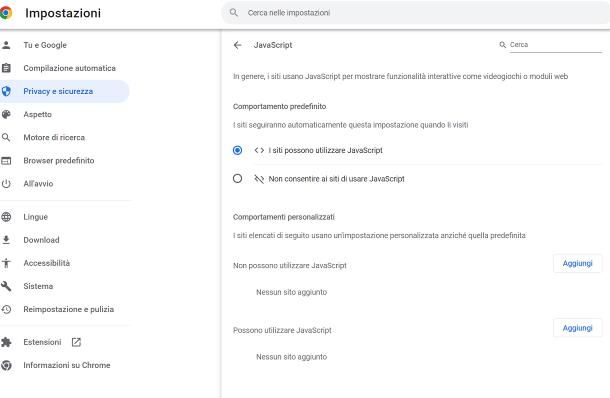Image resolution: width=610 pixels, height=398 pixels.
Task: Click the magnifier icon in the top search bar
Action: point(233,12)
